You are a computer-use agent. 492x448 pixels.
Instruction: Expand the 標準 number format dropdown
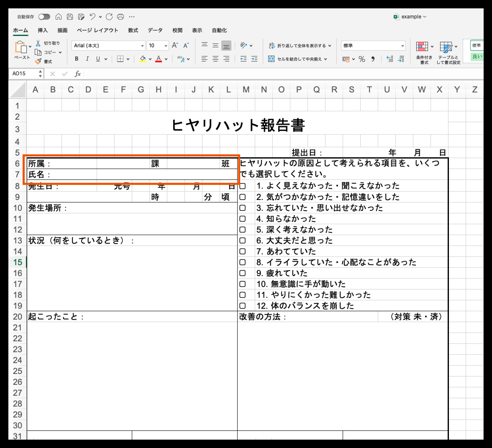[x=402, y=46]
